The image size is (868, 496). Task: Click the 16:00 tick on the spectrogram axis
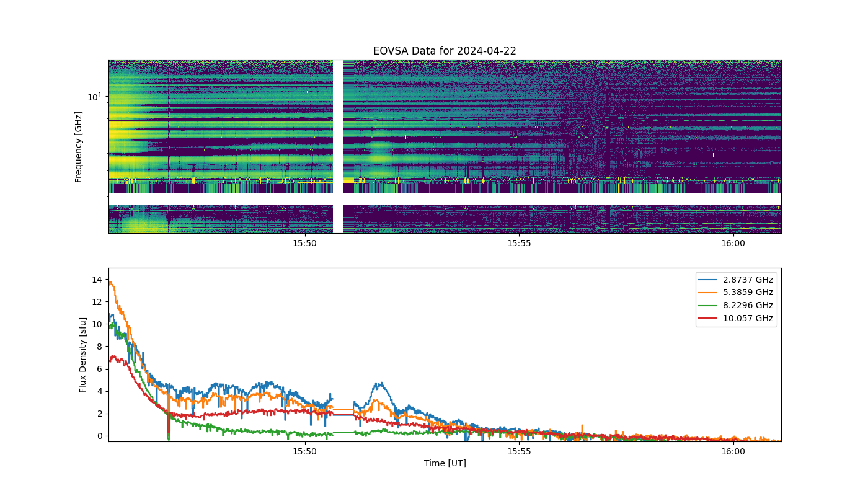(x=733, y=244)
